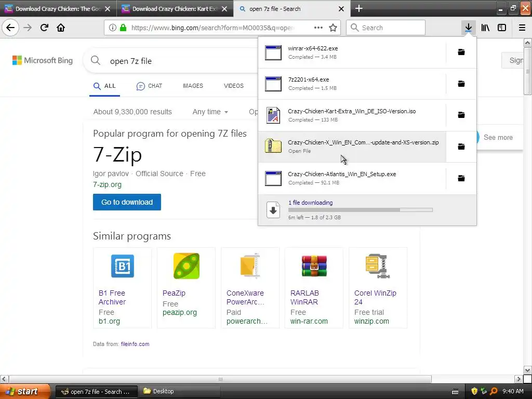Close the Crazy Chicken: Kart Extra tab

tap(224, 9)
